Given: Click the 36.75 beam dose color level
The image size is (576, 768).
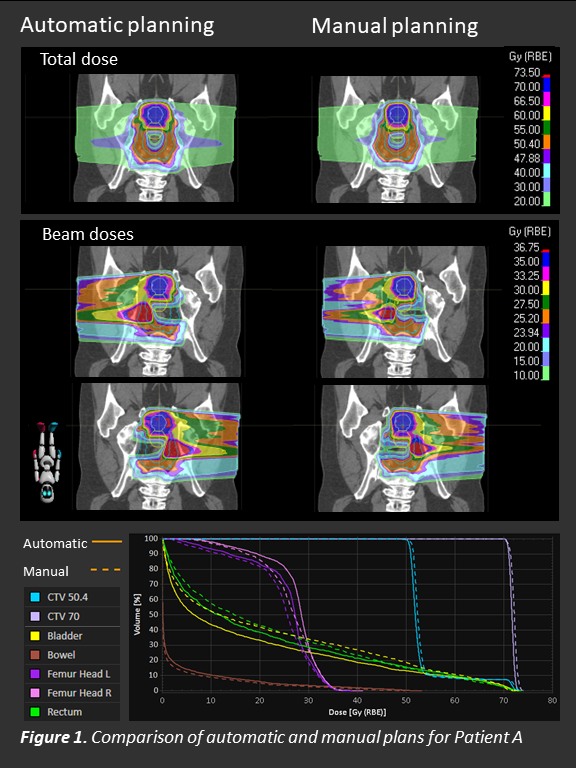Looking at the screenshot, I should [x=546, y=250].
